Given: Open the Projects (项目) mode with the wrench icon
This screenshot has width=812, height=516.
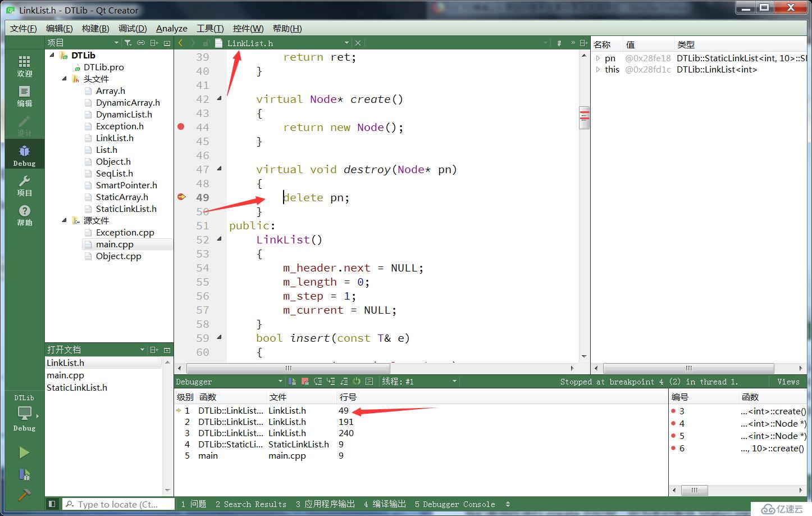Looking at the screenshot, I should coord(24,185).
